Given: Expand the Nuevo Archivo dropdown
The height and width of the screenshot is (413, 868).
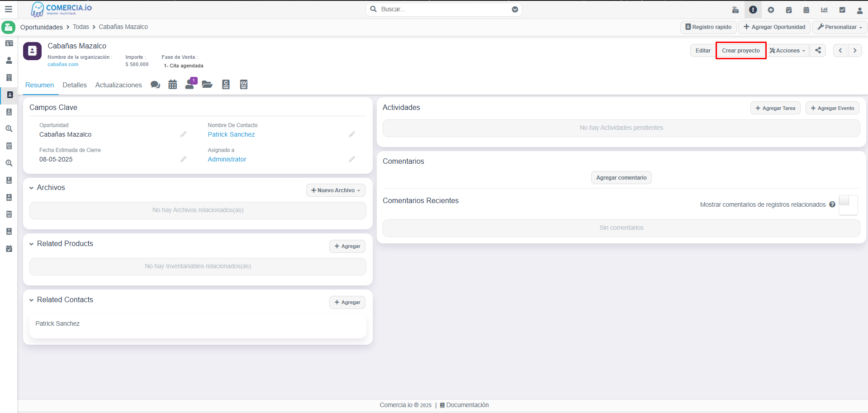Looking at the screenshot, I should 336,190.
